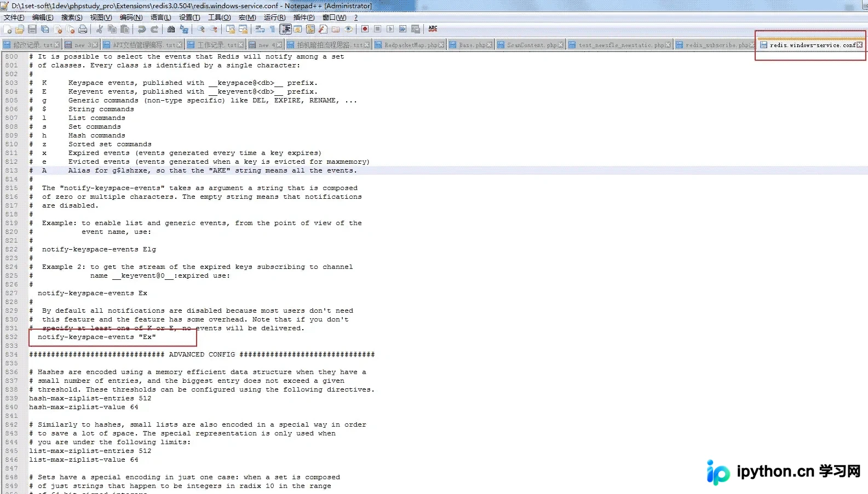Close the test_newsfle_newstatic.php tab
The image size is (868, 494).
669,45
